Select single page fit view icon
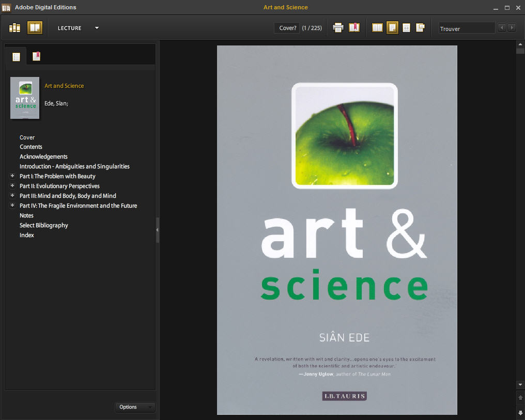The width and height of the screenshot is (525, 420). [392, 28]
